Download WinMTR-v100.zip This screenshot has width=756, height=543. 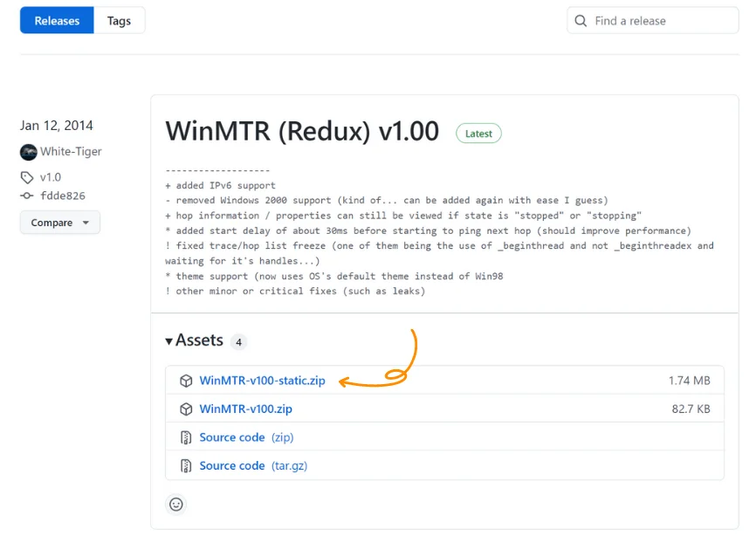[247, 409]
